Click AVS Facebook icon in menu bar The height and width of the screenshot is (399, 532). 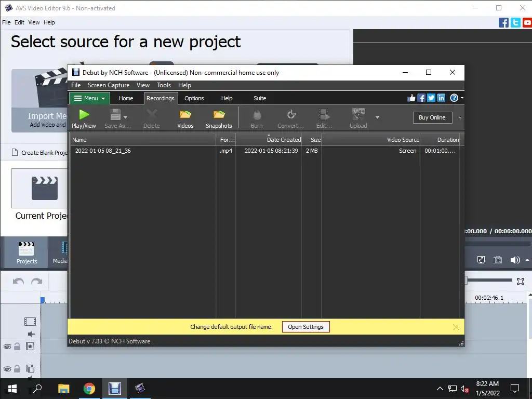[504, 23]
